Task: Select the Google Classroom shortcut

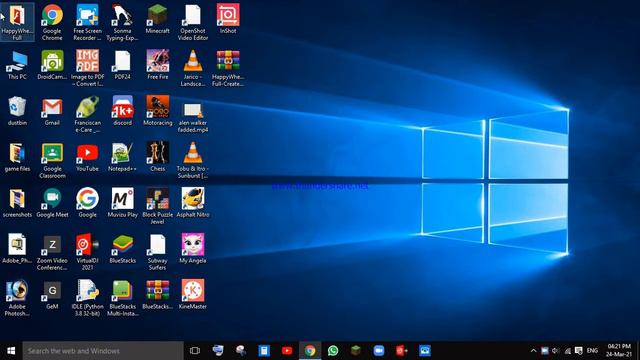Action: point(52,160)
